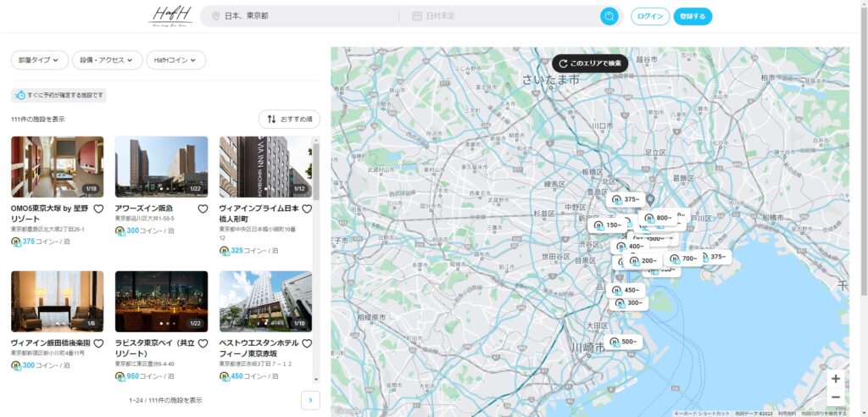
Task: Click the 150~ coin marker on map
Action: pyautogui.click(x=608, y=225)
